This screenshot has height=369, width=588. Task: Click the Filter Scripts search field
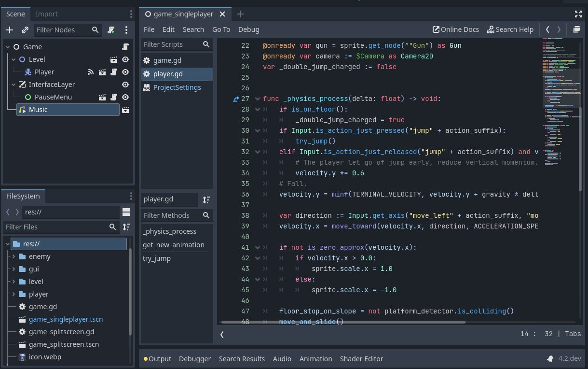[177, 44]
